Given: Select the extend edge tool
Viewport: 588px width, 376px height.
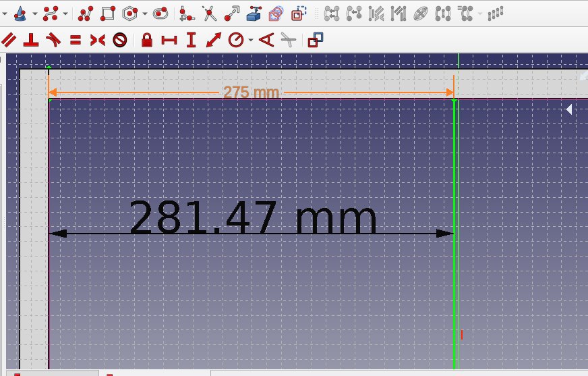Looking at the screenshot, I should [232, 14].
